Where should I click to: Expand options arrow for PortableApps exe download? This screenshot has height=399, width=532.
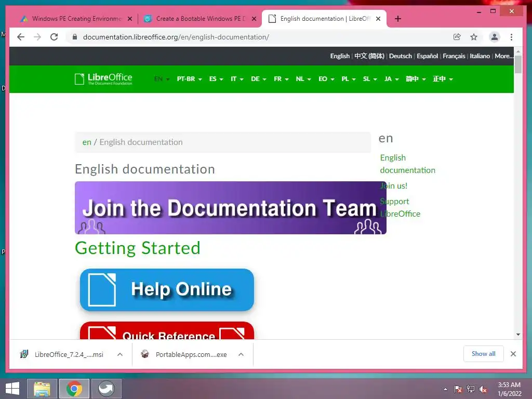pos(241,354)
